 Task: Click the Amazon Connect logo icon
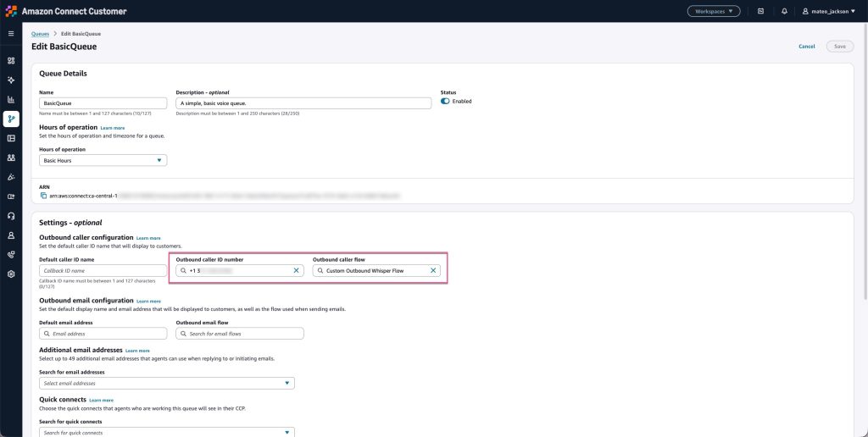[11, 11]
